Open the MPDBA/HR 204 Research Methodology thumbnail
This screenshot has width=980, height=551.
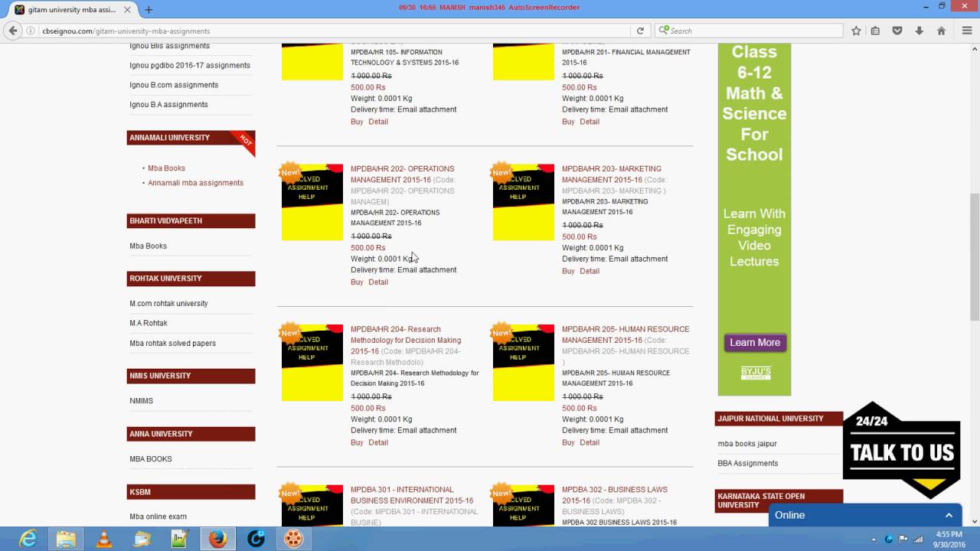click(x=312, y=363)
